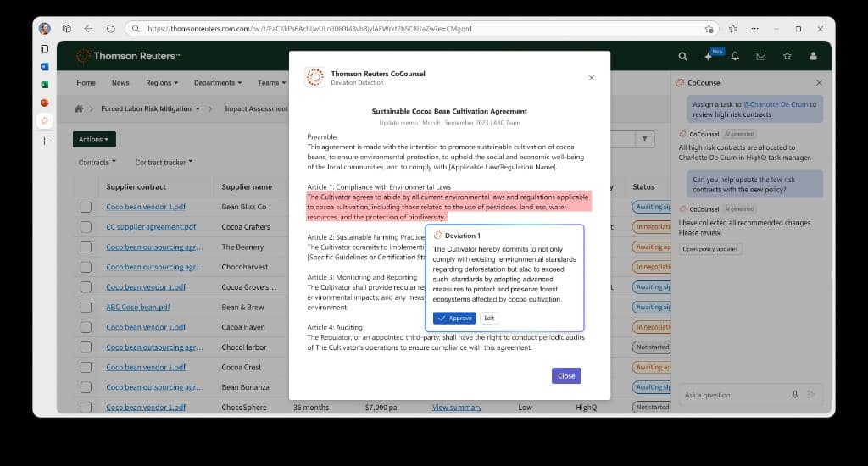Tick checkbox for Bean & Brew row
This screenshot has height=466, width=868.
[86, 308]
